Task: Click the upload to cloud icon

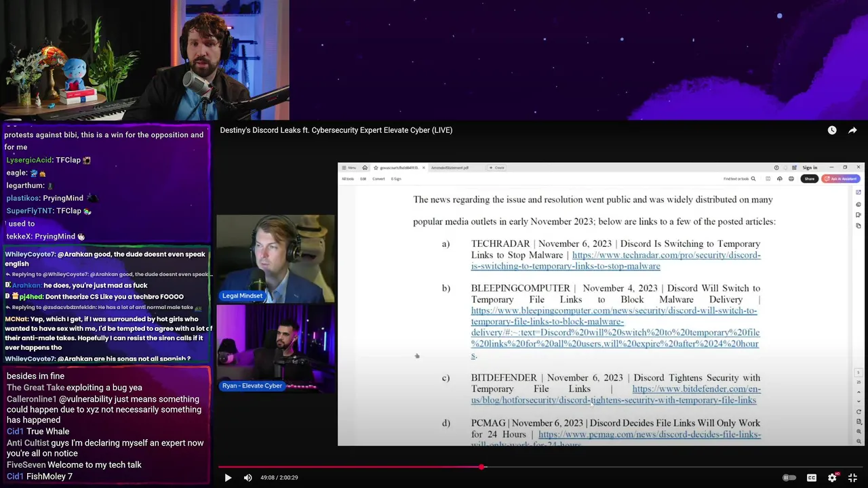Action: click(780, 179)
